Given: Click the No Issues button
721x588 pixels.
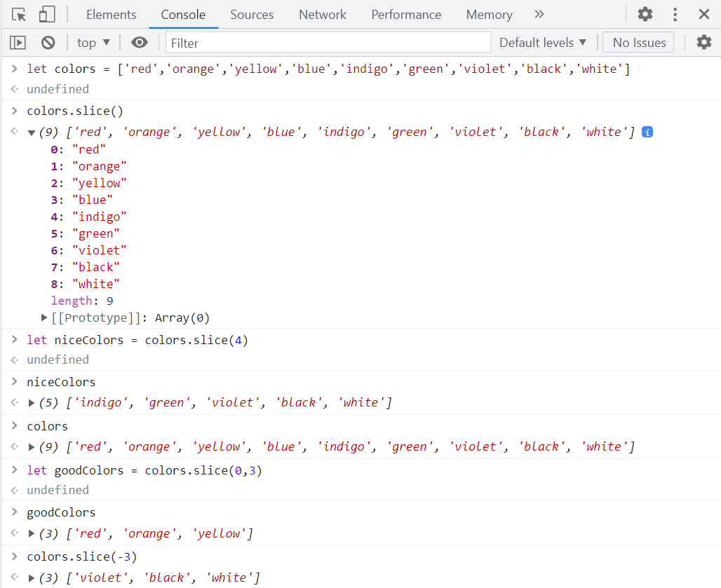Looking at the screenshot, I should point(638,43).
